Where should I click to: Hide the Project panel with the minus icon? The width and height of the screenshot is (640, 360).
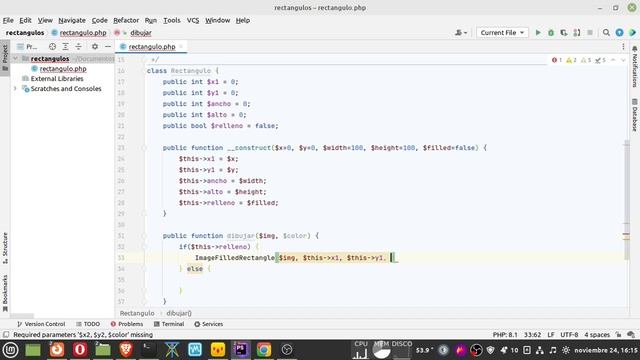click(x=108, y=47)
